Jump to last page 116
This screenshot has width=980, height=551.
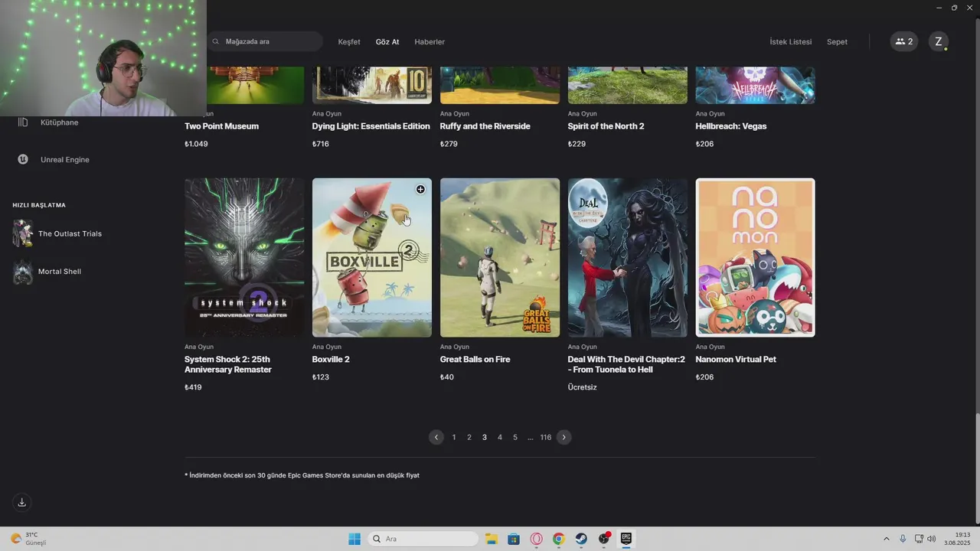coord(546,437)
